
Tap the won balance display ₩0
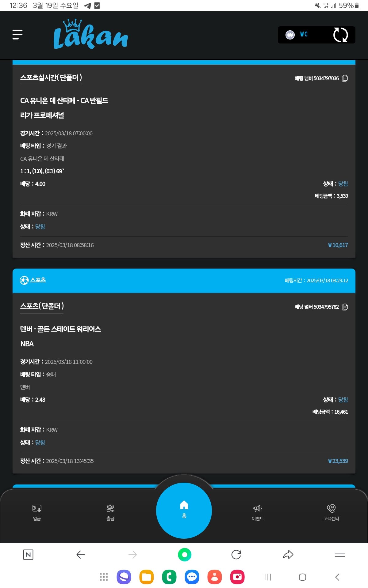point(303,35)
